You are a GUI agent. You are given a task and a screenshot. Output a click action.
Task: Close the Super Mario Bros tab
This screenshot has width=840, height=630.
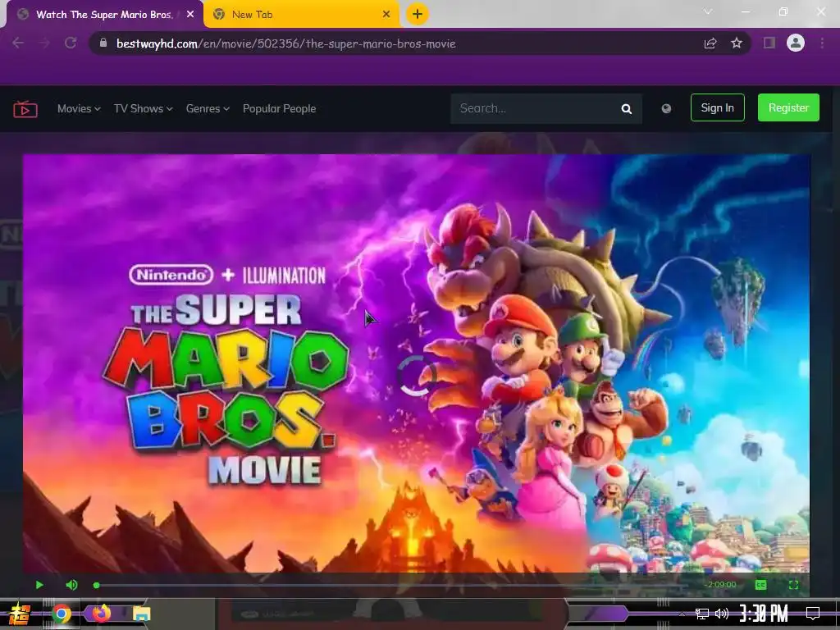pos(190,15)
